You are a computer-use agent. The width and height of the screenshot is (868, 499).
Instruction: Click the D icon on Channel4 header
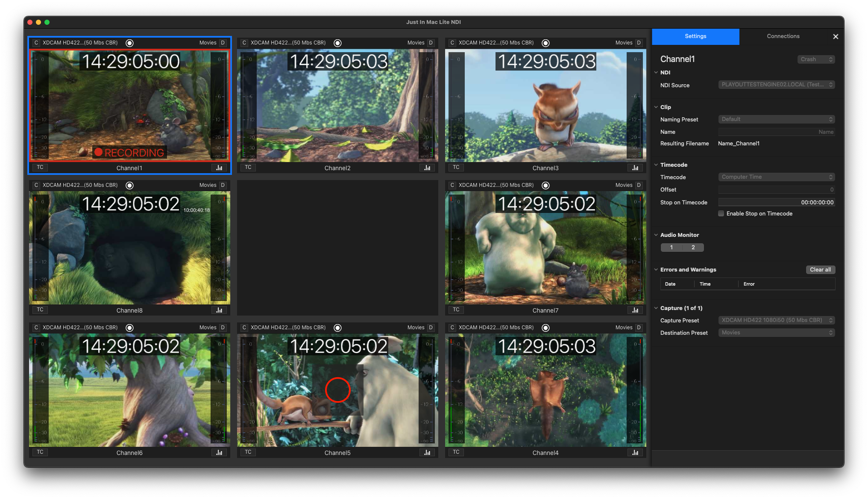[639, 328]
